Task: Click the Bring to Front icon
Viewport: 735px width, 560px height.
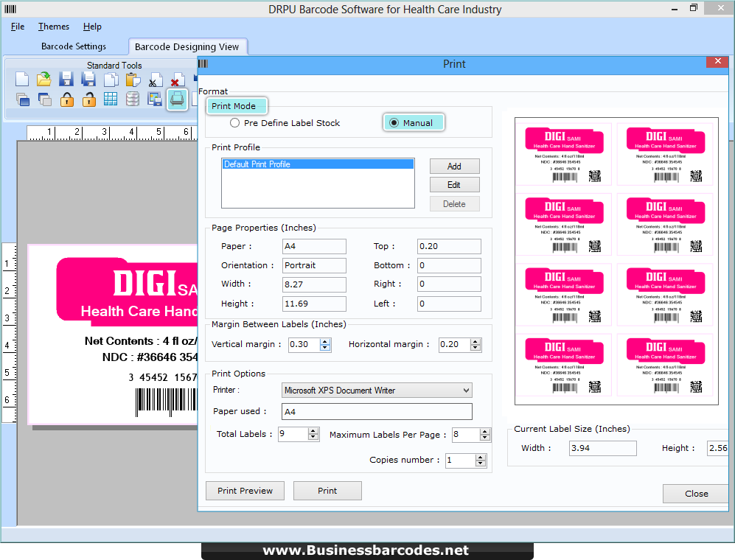Action: point(22,99)
